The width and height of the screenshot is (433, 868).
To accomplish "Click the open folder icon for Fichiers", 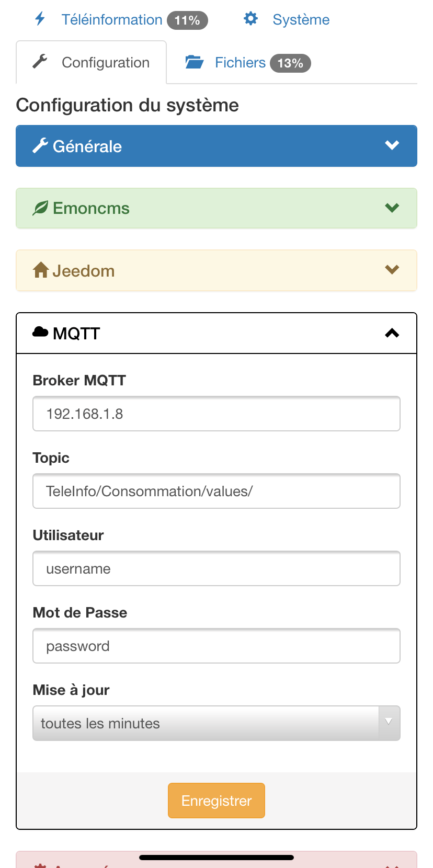I will coord(195,62).
